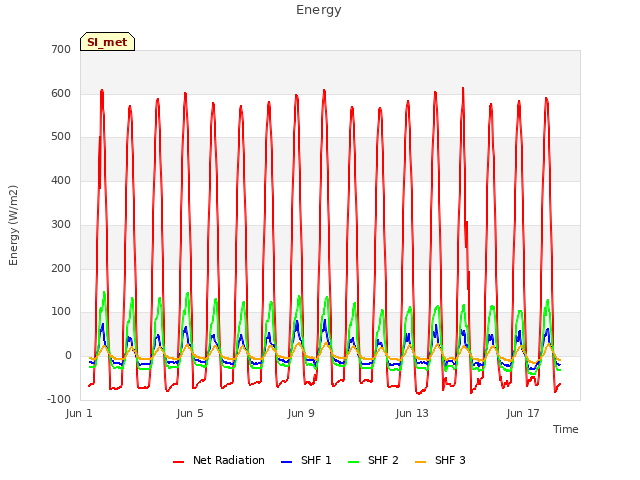
Task: Click the Jun 1 x-axis tick label
Action: coord(79,413)
